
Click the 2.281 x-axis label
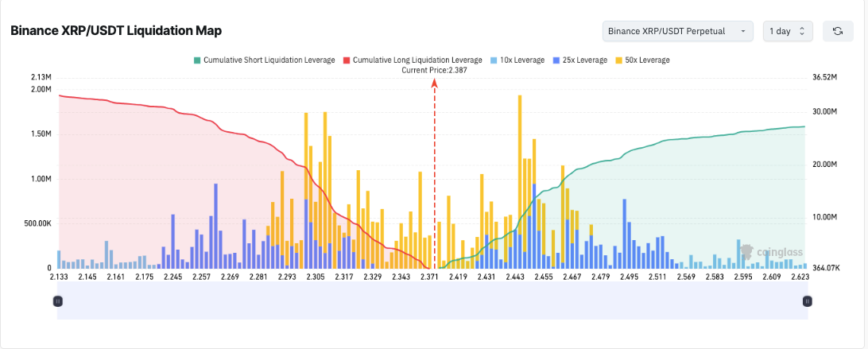coord(258,277)
